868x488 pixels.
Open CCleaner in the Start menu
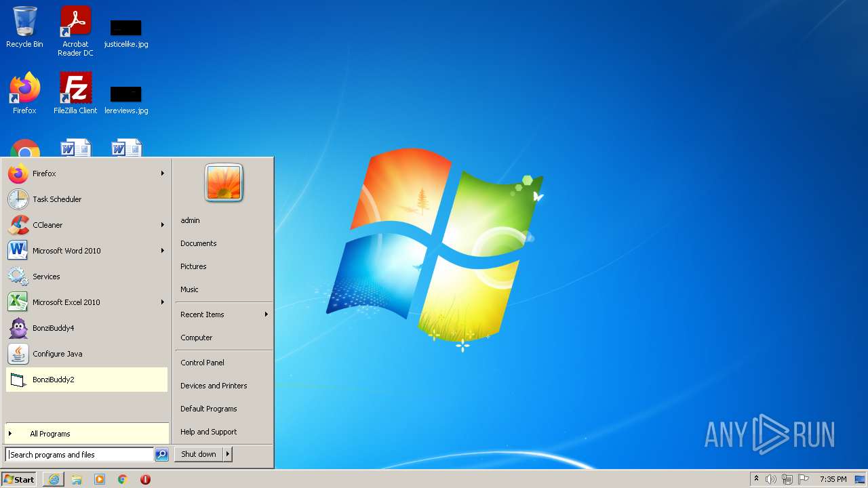tap(86, 225)
